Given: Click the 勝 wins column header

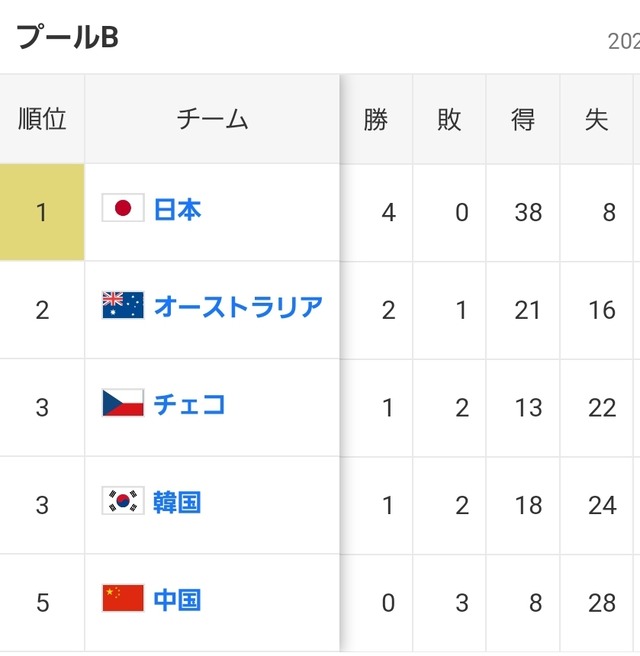Looking at the screenshot, I should click(x=376, y=119).
